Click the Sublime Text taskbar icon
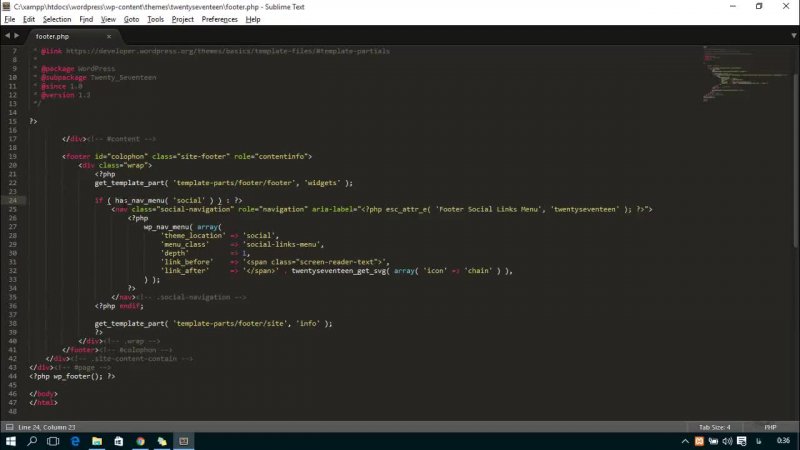The image size is (800, 450). [x=183, y=441]
